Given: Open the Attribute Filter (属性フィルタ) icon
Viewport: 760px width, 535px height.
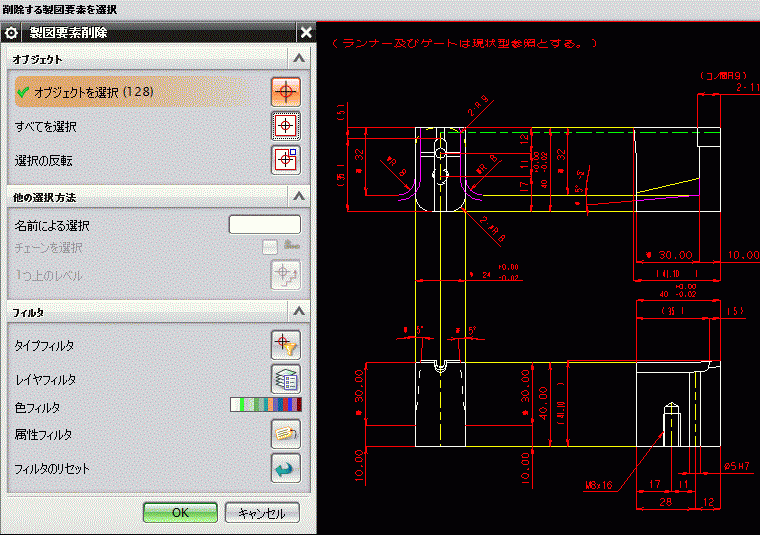Looking at the screenshot, I should coord(285,434).
